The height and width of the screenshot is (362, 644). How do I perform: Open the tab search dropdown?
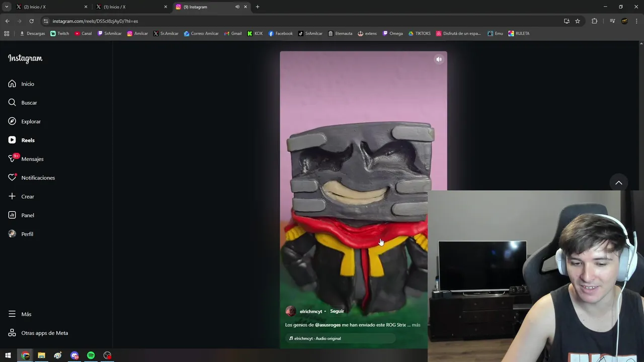point(7,7)
